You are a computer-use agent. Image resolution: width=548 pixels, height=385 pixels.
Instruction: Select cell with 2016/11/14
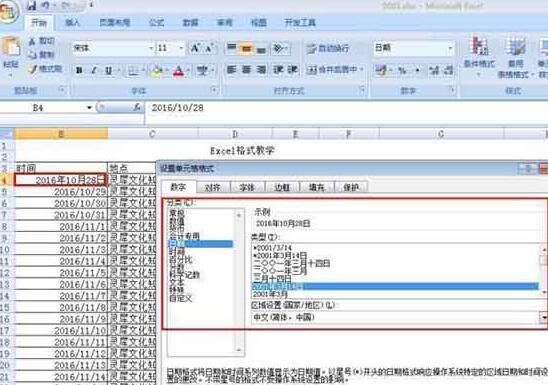tap(61, 377)
